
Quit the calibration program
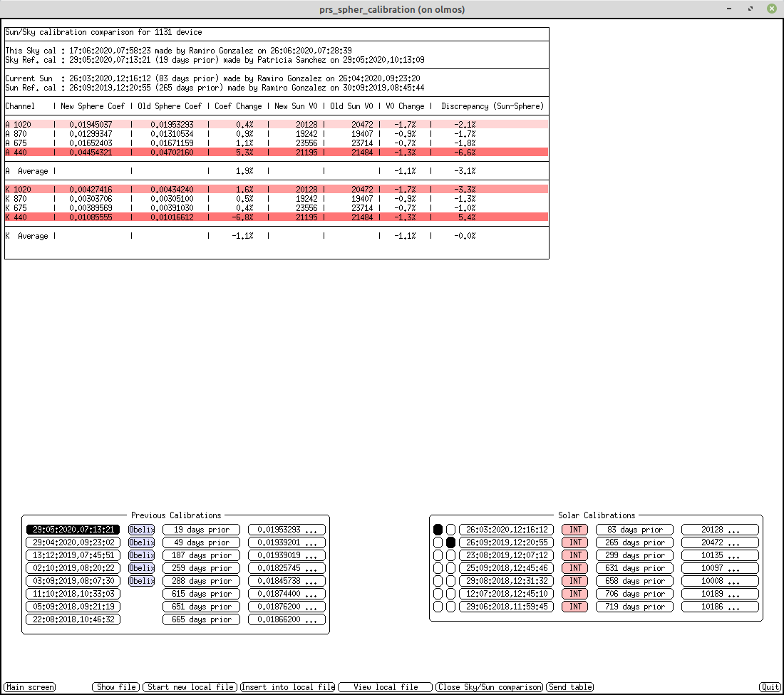[770, 687]
